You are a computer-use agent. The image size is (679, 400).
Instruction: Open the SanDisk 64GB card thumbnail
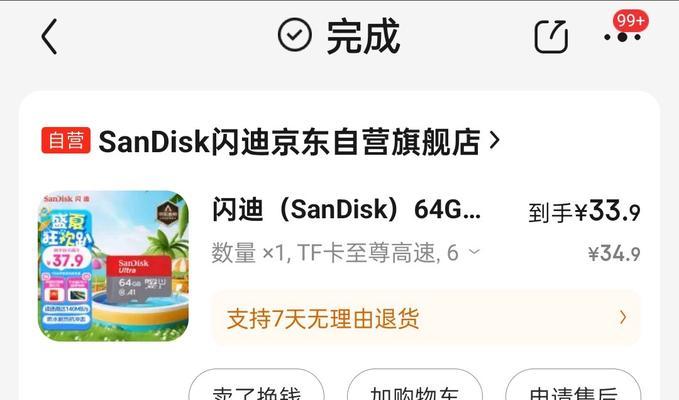tap(113, 266)
